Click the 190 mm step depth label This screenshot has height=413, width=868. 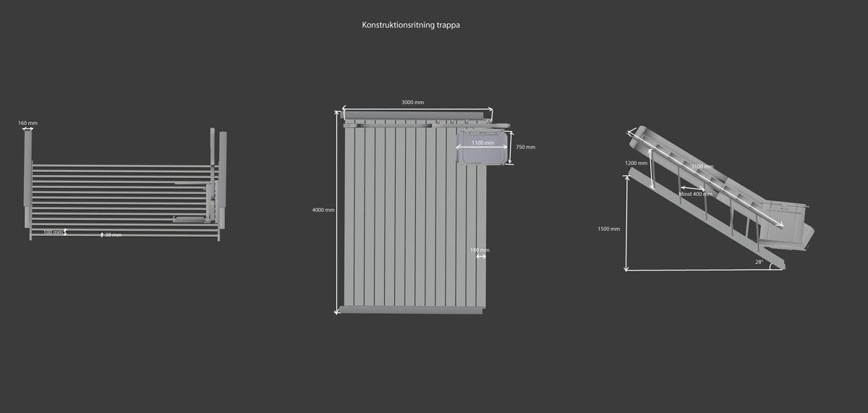[480, 250]
